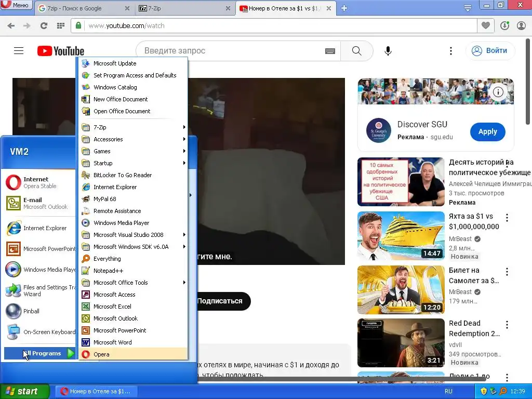
Task: Launch Opera from programs menu
Action: tap(134, 354)
